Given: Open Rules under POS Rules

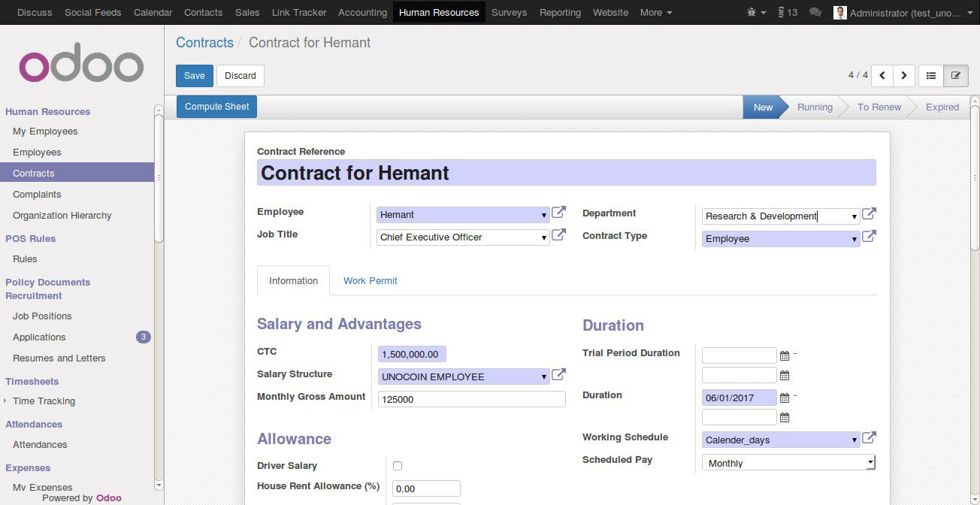Looking at the screenshot, I should click(x=25, y=259).
